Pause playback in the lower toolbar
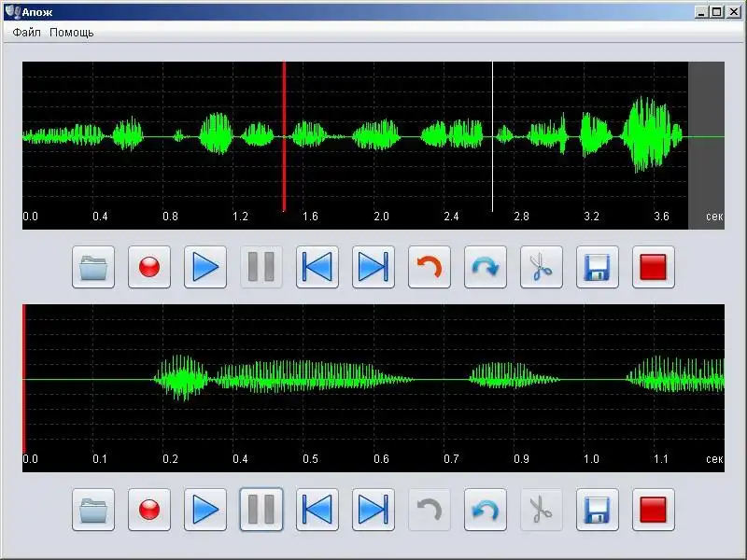Image resolution: width=747 pixels, height=560 pixels. tap(261, 510)
